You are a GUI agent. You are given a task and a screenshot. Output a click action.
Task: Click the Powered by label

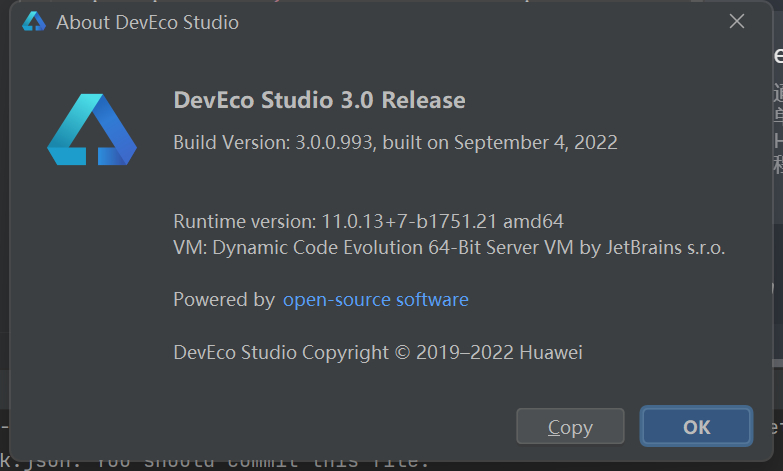pyautogui.click(x=224, y=300)
